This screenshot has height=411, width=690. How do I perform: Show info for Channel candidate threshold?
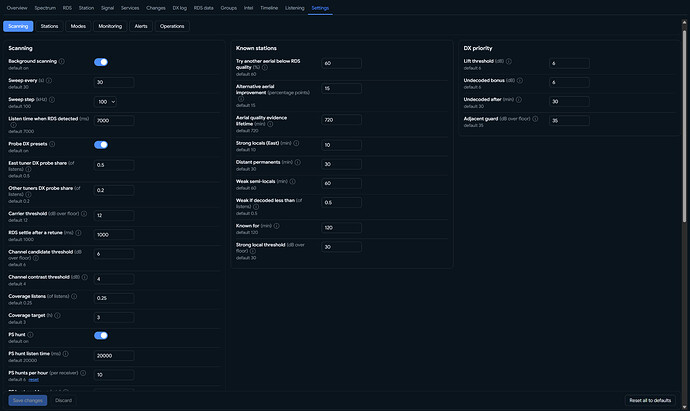point(36,258)
